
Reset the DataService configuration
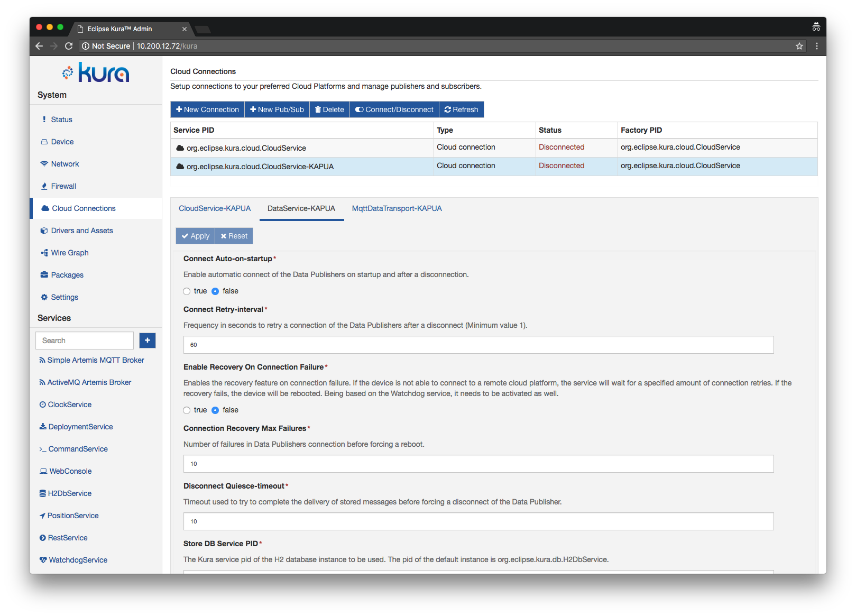point(234,236)
